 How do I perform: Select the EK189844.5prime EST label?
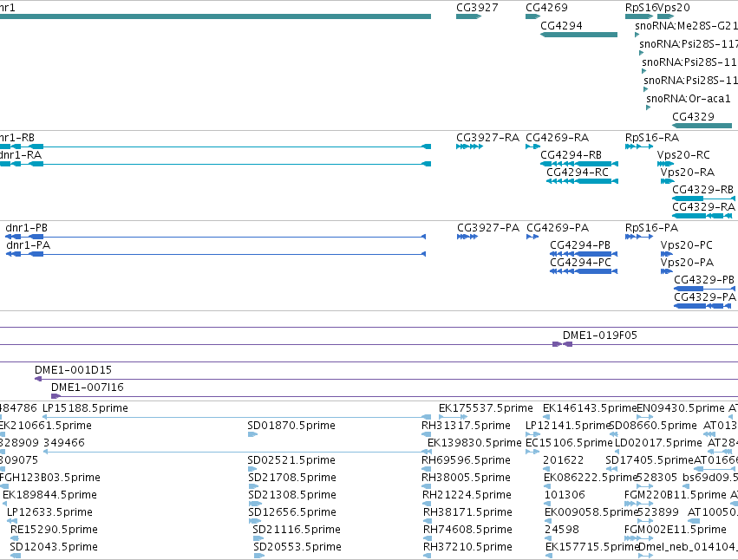[x=49, y=495]
